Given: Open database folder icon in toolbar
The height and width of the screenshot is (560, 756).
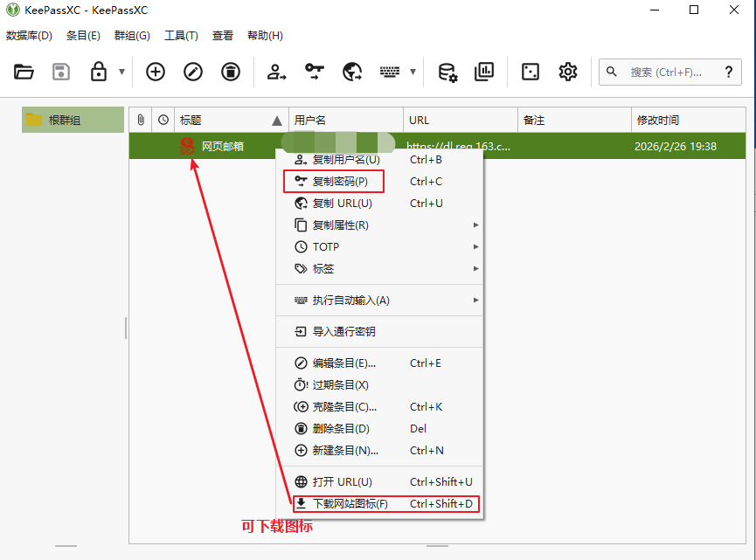Looking at the screenshot, I should (24, 73).
